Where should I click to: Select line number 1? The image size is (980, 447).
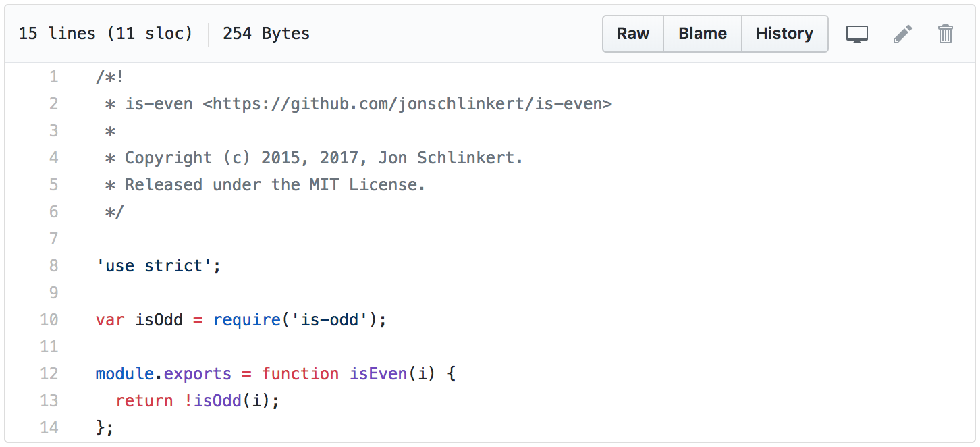click(54, 77)
